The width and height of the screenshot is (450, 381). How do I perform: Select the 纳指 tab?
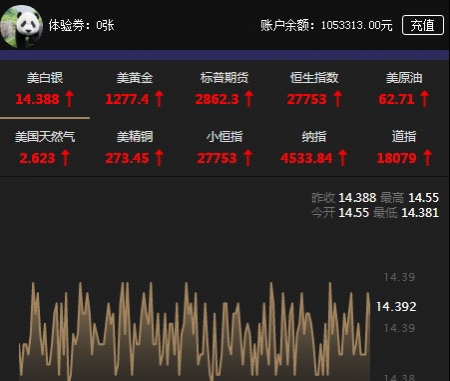[314, 148]
